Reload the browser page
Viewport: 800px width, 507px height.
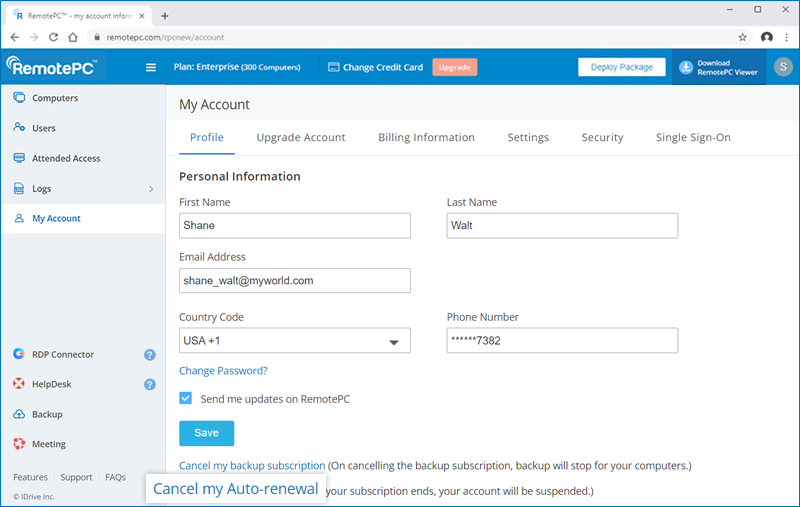53,37
